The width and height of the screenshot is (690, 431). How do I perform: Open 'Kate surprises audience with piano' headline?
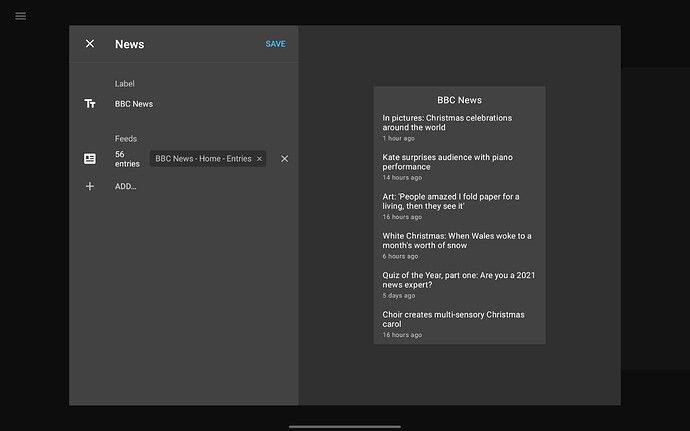448,162
